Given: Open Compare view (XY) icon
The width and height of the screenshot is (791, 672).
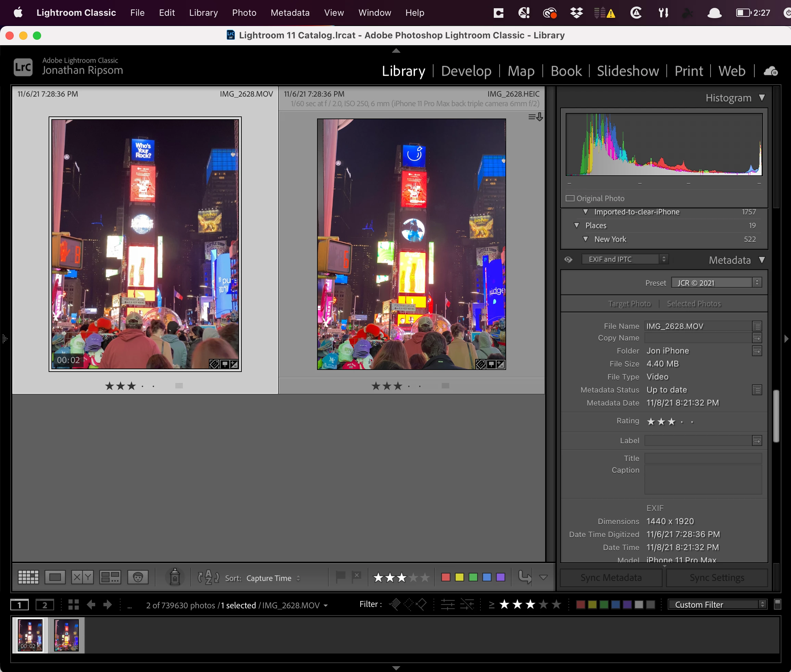Looking at the screenshot, I should [x=82, y=577].
